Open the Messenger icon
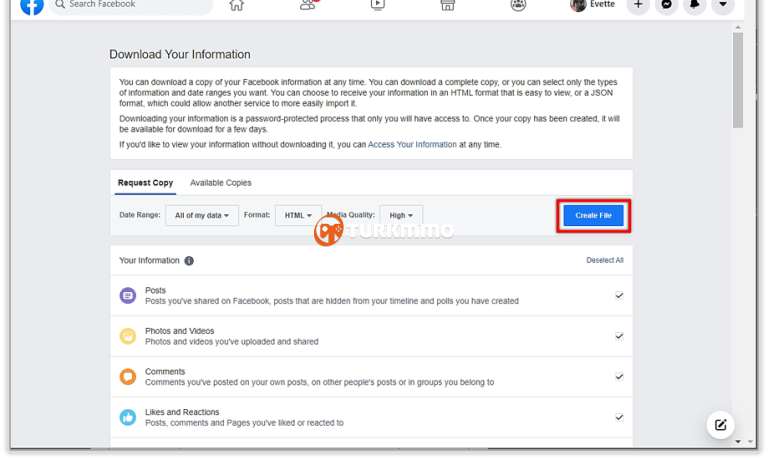 (666, 5)
